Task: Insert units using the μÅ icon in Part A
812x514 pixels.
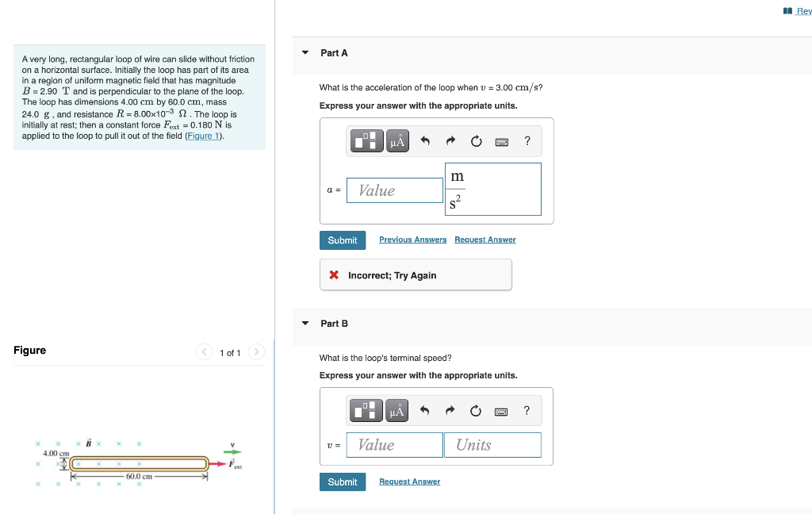Action: [396, 140]
